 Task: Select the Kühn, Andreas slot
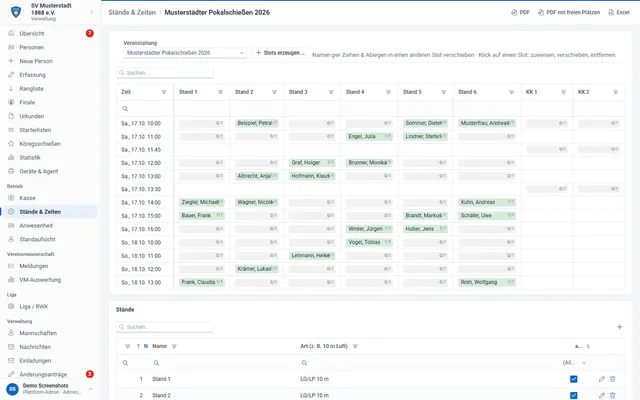point(487,202)
